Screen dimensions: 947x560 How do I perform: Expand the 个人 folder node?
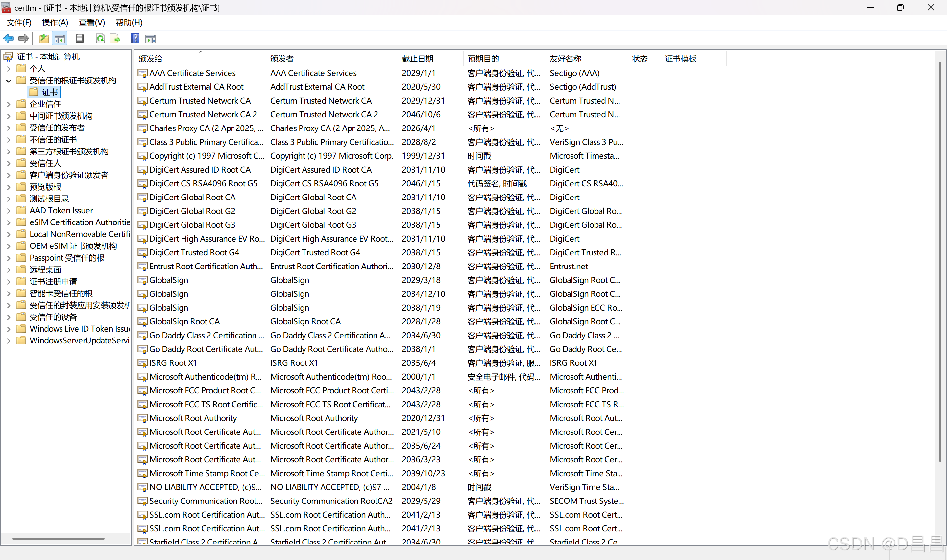[x=9, y=69]
